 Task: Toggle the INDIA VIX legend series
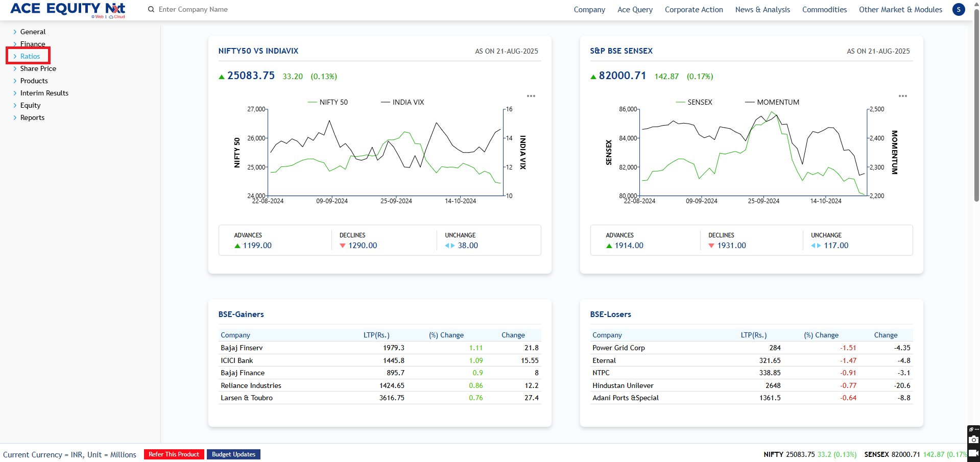(402, 102)
